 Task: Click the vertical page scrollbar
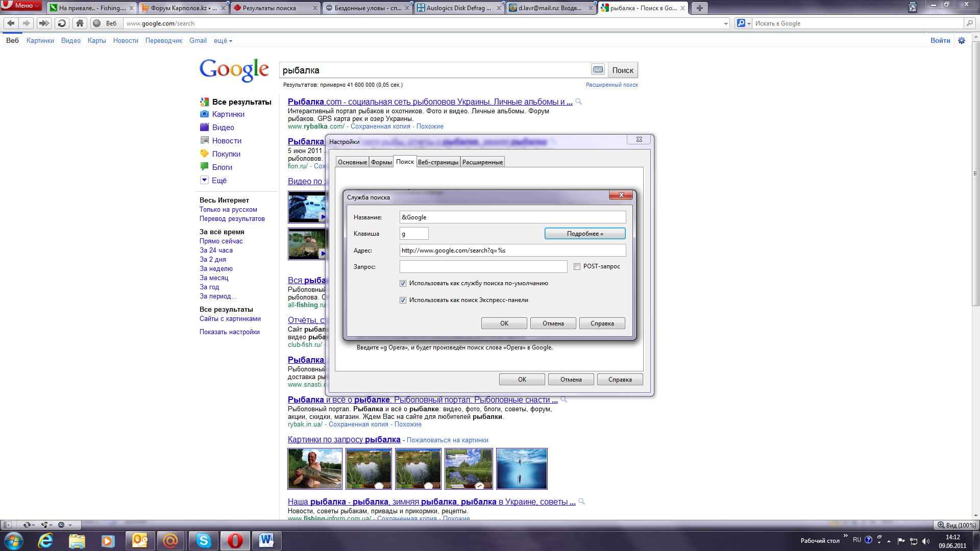(975, 173)
